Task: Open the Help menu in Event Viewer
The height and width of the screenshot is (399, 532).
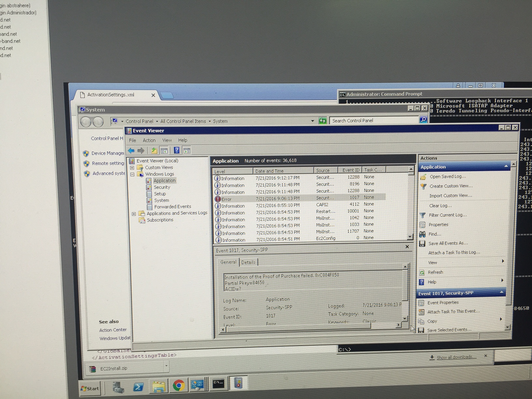Action: [183, 140]
